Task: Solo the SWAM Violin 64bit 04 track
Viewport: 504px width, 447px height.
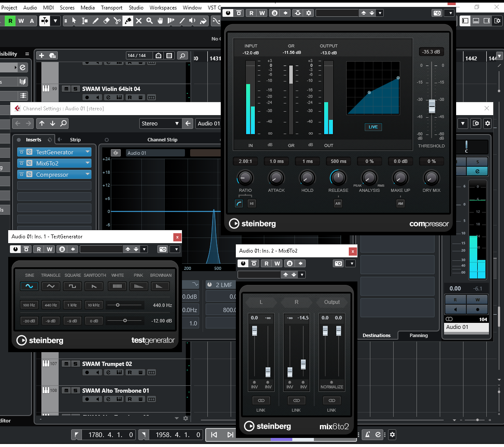Action: click(75, 89)
